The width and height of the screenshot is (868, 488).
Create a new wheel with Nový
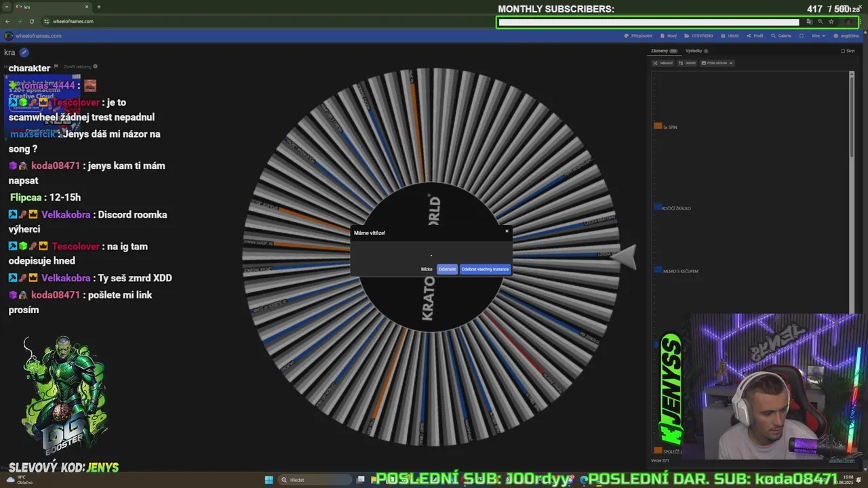tap(668, 36)
